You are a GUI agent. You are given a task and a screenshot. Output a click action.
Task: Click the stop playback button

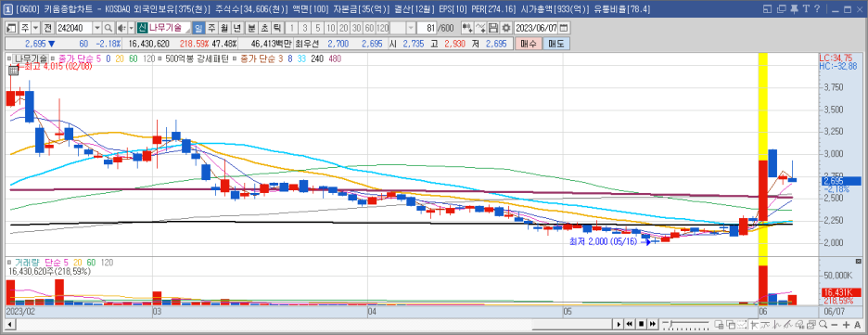tap(641, 325)
